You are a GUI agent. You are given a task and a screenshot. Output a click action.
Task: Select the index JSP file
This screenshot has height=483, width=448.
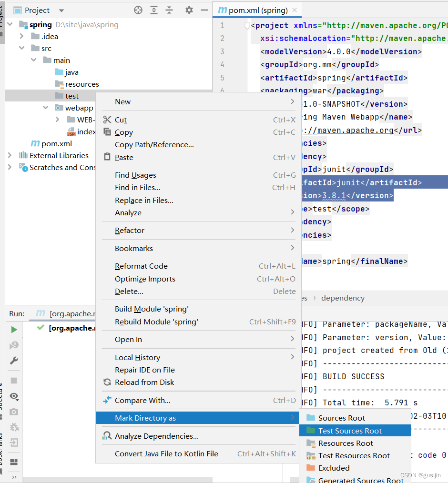point(81,132)
